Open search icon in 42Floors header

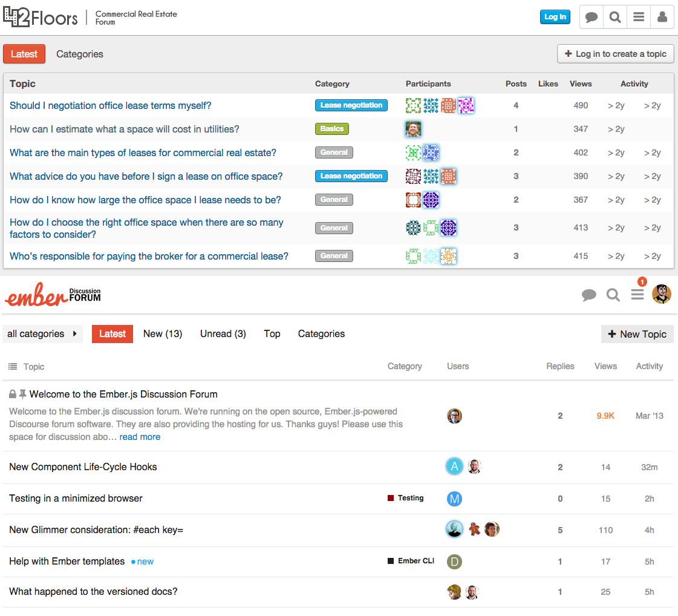point(615,18)
